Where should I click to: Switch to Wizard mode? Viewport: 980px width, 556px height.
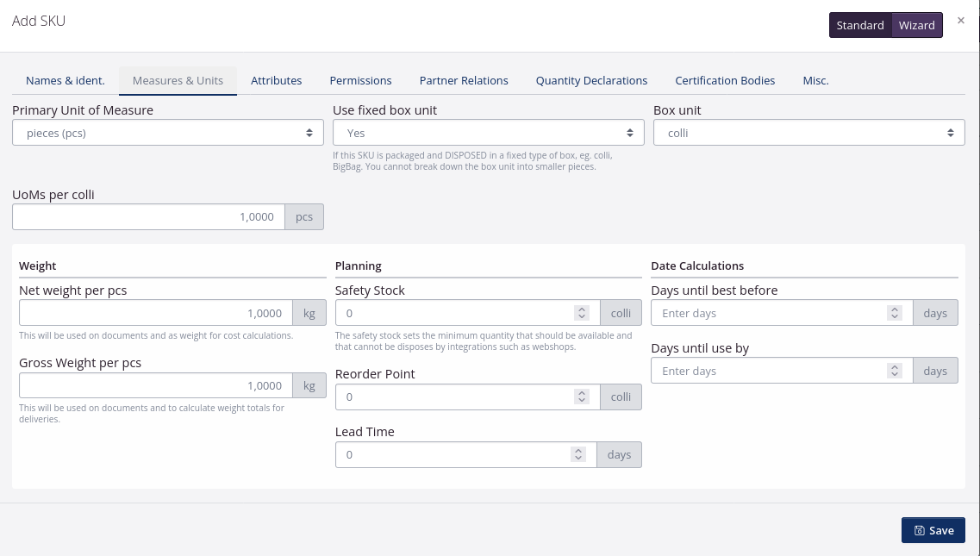(916, 25)
